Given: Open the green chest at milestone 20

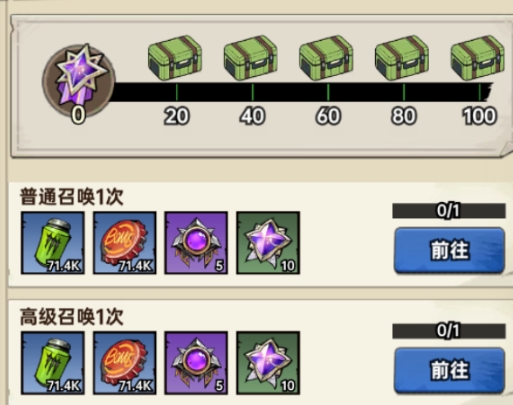Looking at the screenshot, I should 175,58.
